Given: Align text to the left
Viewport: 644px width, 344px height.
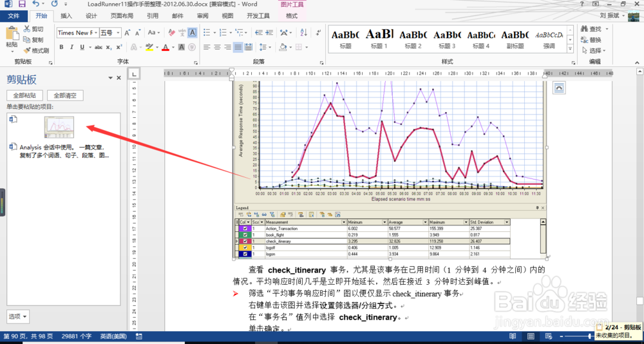Looking at the screenshot, I should 207,47.
